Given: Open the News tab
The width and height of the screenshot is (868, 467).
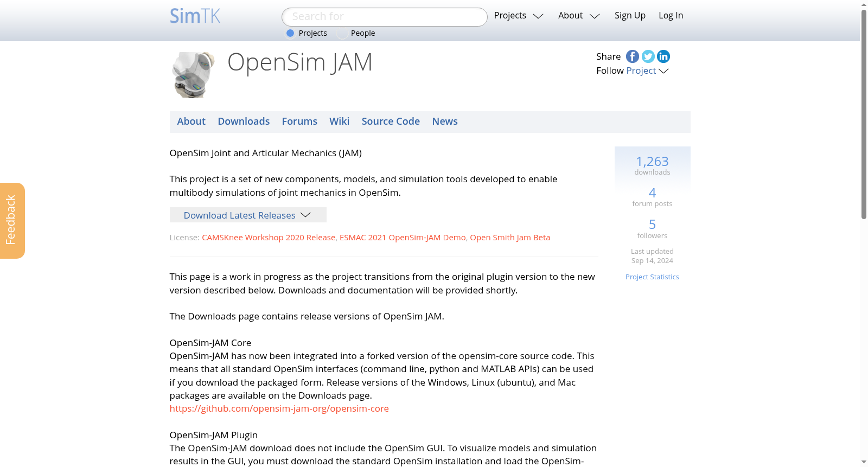Looking at the screenshot, I should [445, 121].
